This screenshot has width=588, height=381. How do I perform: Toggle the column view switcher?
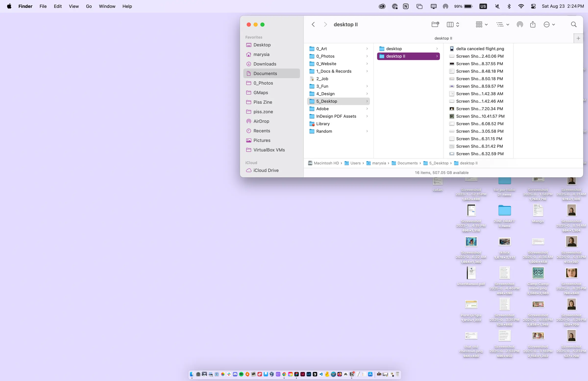coord(453,24)
